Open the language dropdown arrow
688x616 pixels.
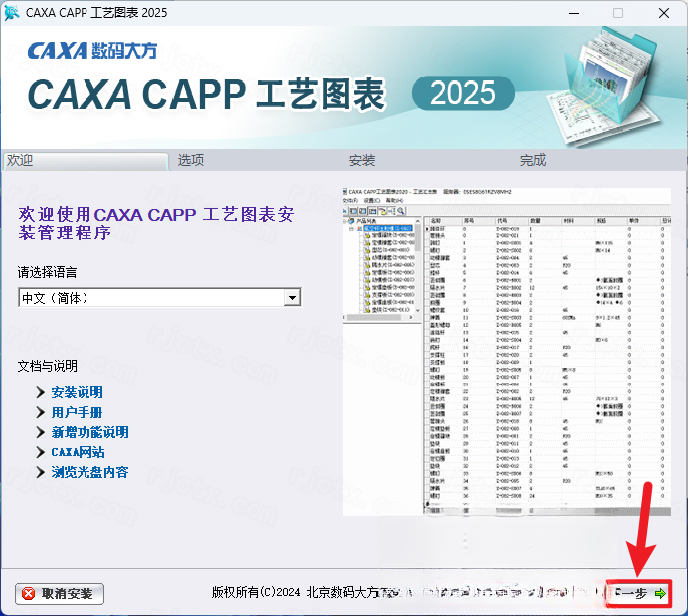(x=292, y=298)
